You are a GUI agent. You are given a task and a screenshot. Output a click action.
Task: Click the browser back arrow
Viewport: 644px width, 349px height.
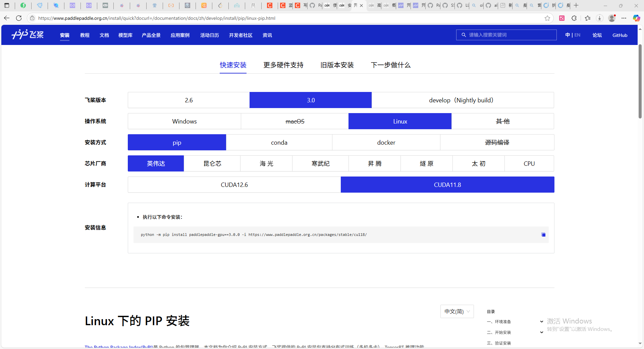pos(7,18)
